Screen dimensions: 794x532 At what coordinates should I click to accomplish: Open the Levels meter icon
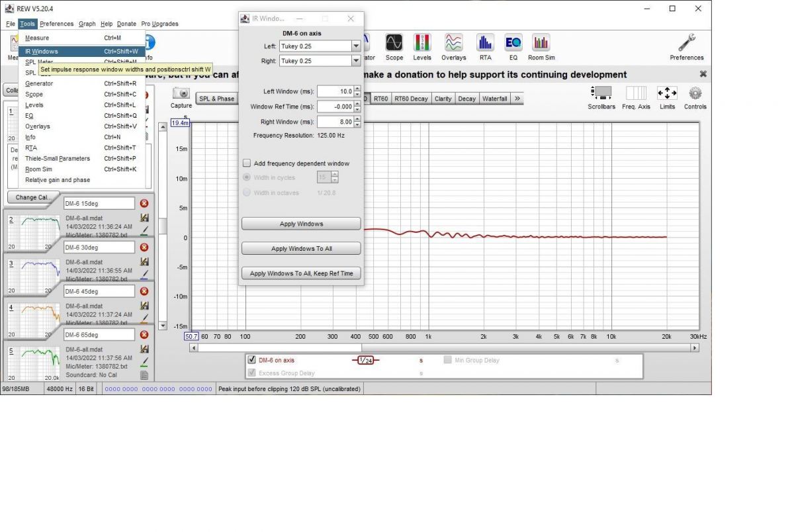coord(422,44)
